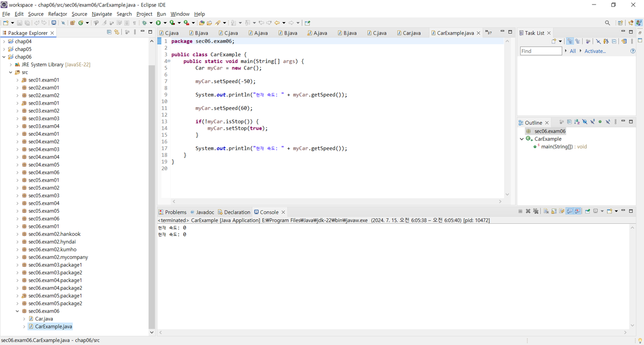Click the light bulb tip icon in status bar
The image size is (644, 345).
tap(639, 340)
